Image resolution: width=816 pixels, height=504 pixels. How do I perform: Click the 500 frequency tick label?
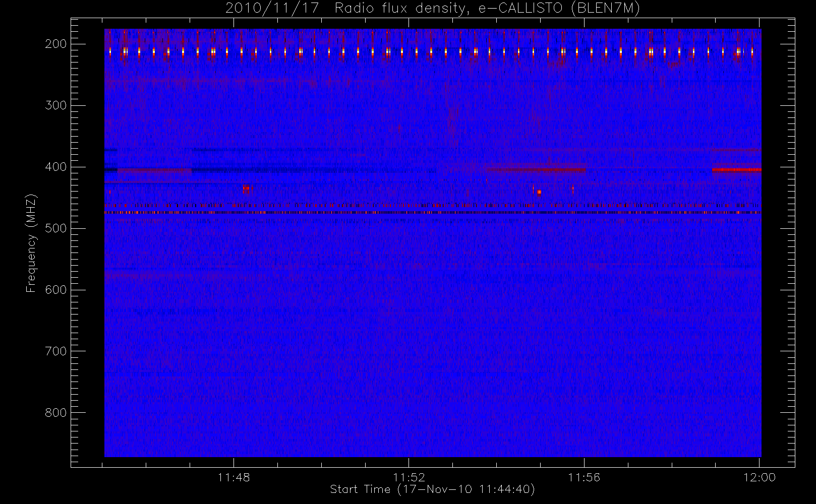pos(55,228)
